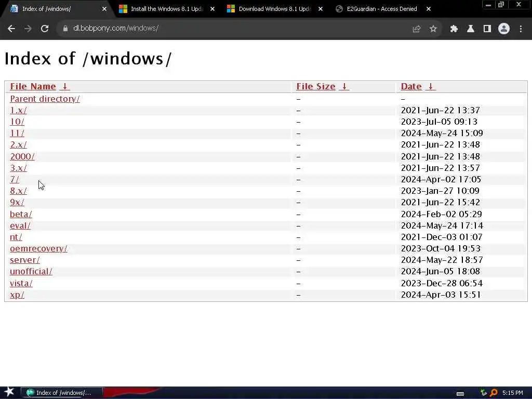Open the vista/ folder
532x399 pixels.
[21, 283]
